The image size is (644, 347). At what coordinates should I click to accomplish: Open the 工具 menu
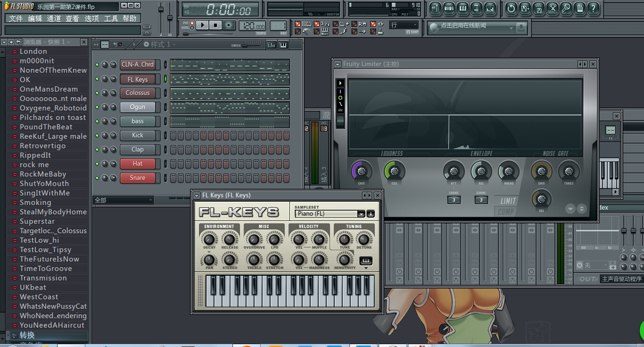(x=111, y=18)
